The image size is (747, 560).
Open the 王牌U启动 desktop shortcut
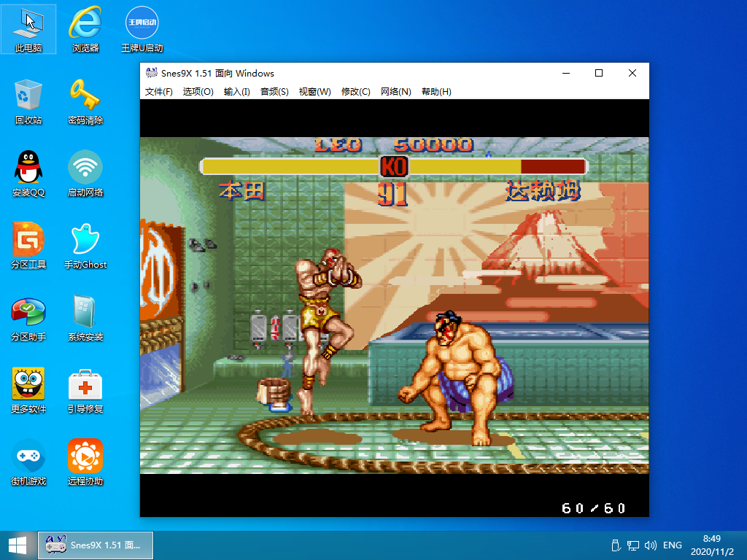(142, 28)
